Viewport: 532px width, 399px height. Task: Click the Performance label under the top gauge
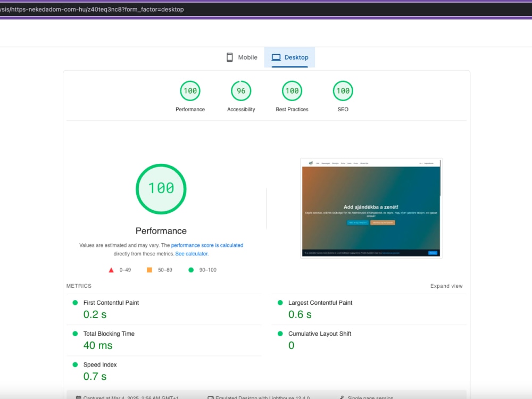click(x=190, y=109)
